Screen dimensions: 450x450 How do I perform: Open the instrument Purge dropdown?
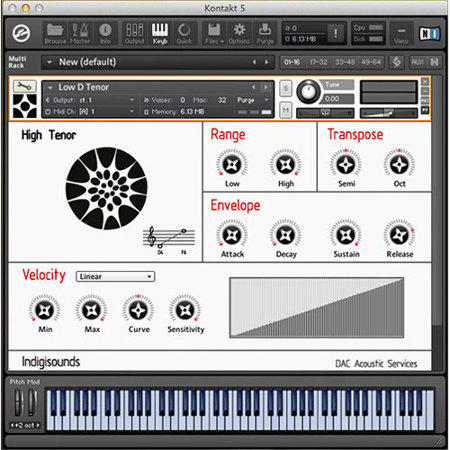tap(252, 100)
